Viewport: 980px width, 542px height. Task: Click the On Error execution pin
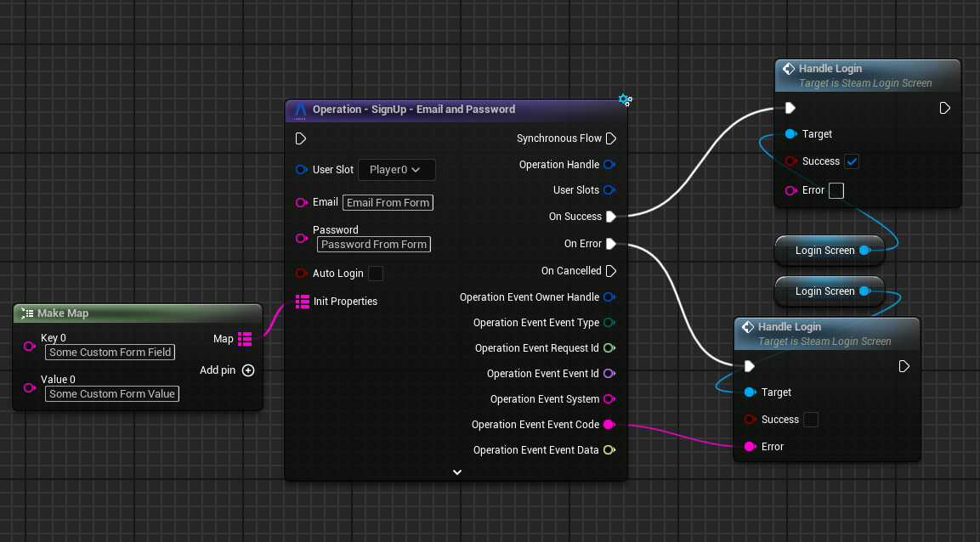[610, 244]
